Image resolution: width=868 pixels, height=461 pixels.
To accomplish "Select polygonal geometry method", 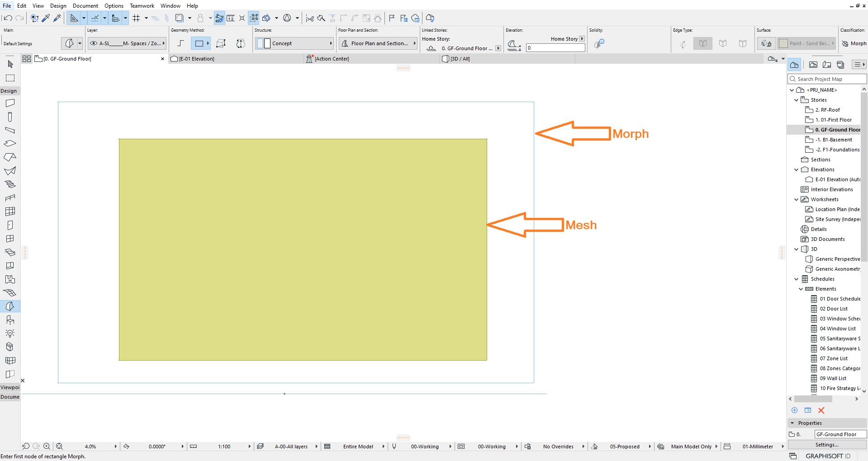I will pyautogui.click(x=180, y=43).
